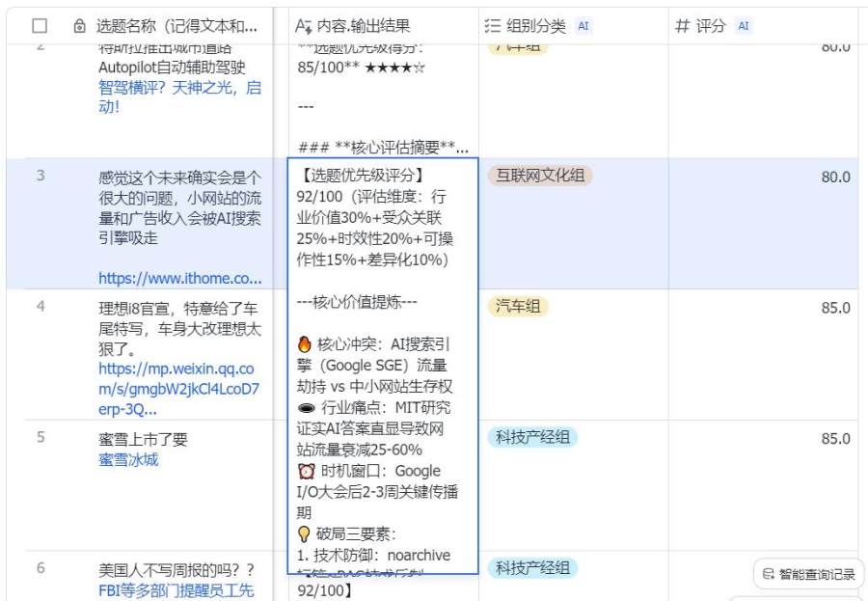Click the number hash icon beside 评分
Viewport: 868px width, 601px height.
tap(683, 26)
